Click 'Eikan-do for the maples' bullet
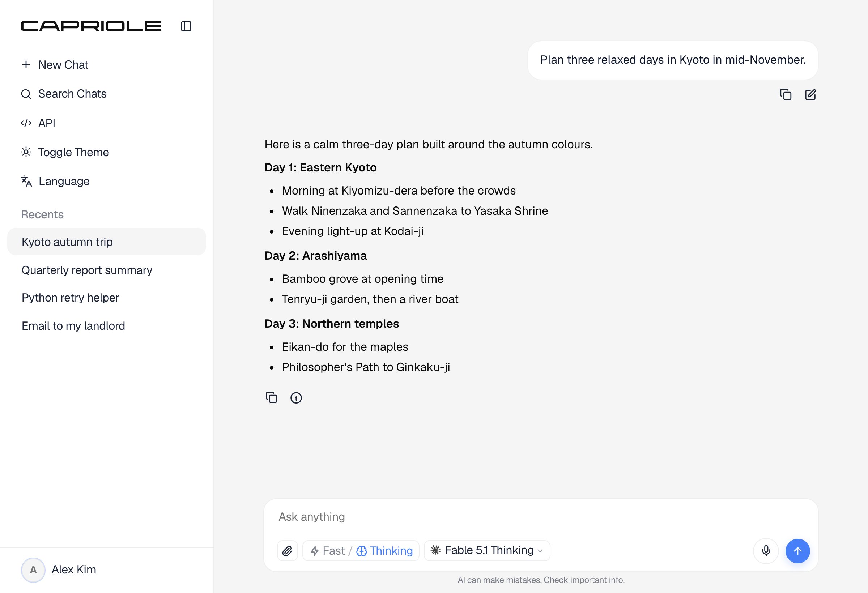The height and width of the screenshot is (593, 868). coord(345,347)
